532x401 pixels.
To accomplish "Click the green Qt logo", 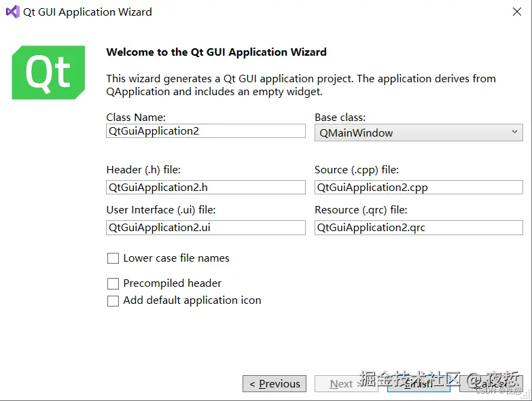I will [x=48, y=72].
